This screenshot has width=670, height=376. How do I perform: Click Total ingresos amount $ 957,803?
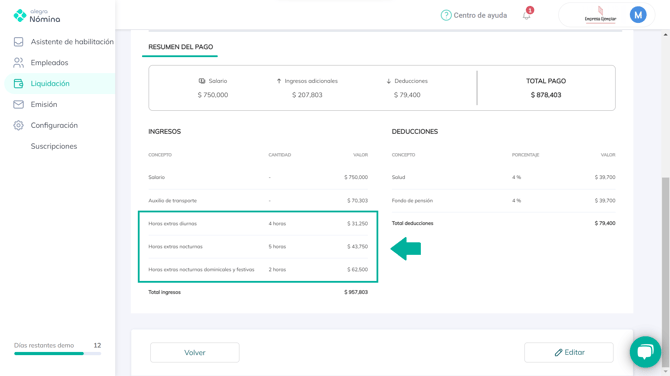point(356,292)
